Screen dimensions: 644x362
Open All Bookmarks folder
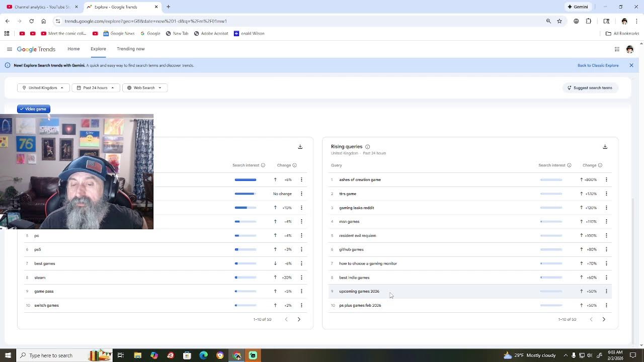pyautogui.click(x=622, y=34)
